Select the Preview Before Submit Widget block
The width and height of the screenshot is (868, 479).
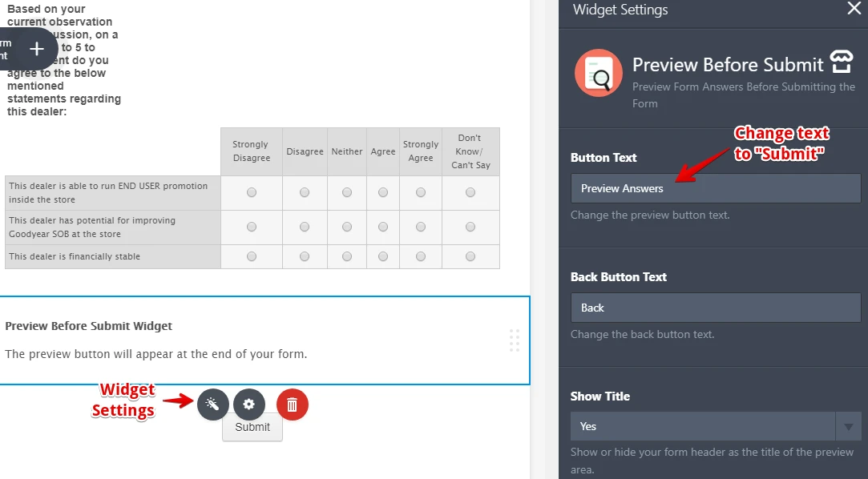pos(264,340)
